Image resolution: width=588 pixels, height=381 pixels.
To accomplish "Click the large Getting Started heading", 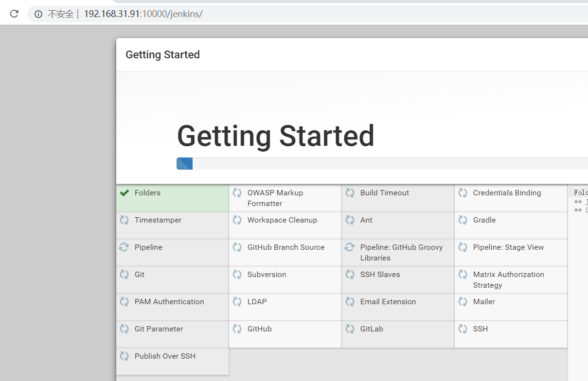I will pos(276,136).
